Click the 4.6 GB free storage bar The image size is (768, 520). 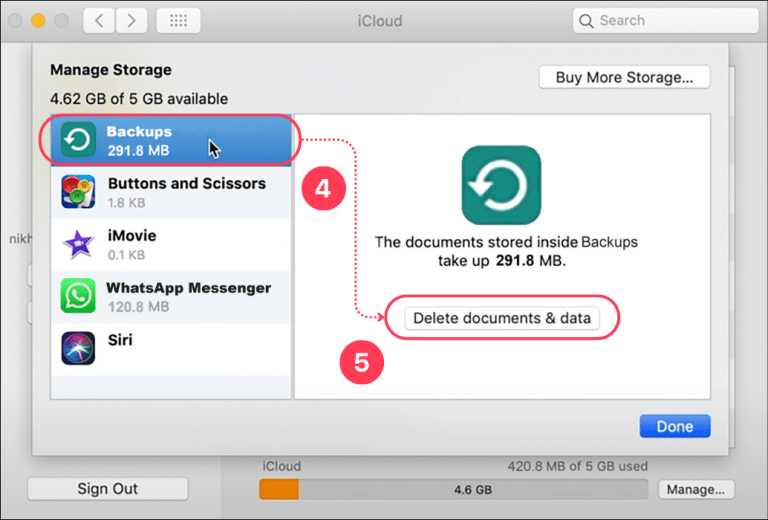473,490
